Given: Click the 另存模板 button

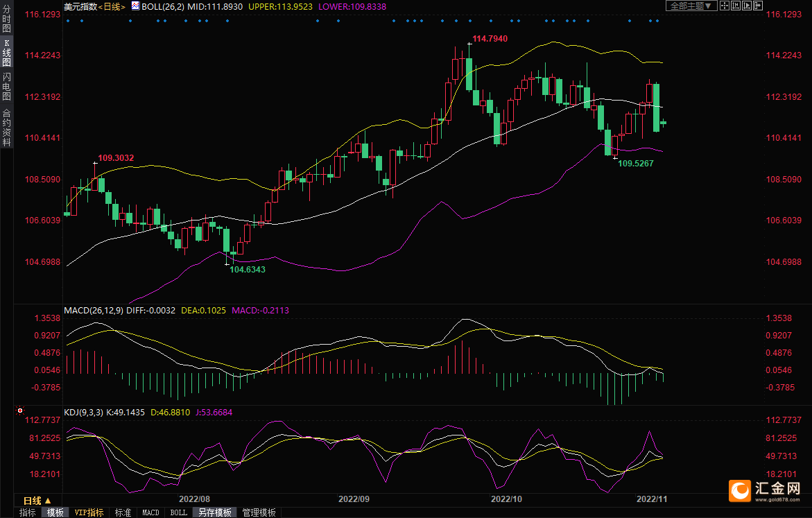Looking at the screenshot, I should pyautogui.click(x=215, y=512).
